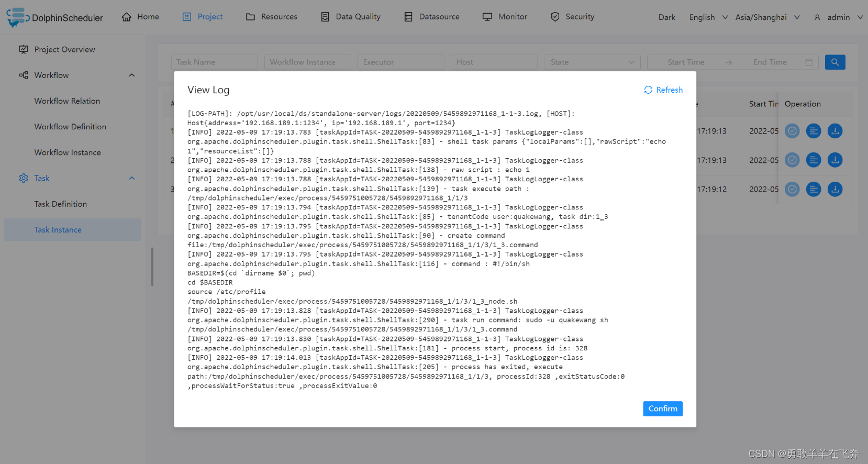Viewport: 868px width, 464px height.
Task: Open Monitor section
Action: pos(505,17)
